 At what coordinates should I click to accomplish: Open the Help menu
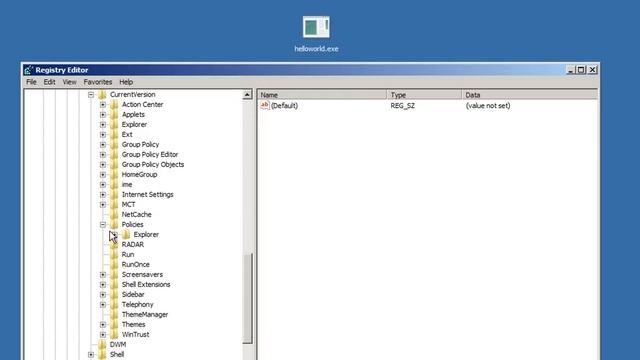(x=126, y=82)
